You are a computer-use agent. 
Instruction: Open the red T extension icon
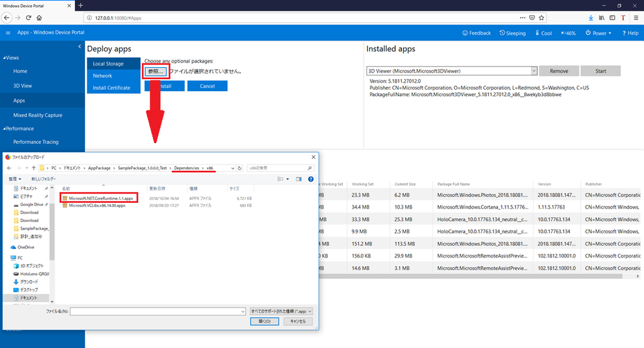(x=623, y=18)
